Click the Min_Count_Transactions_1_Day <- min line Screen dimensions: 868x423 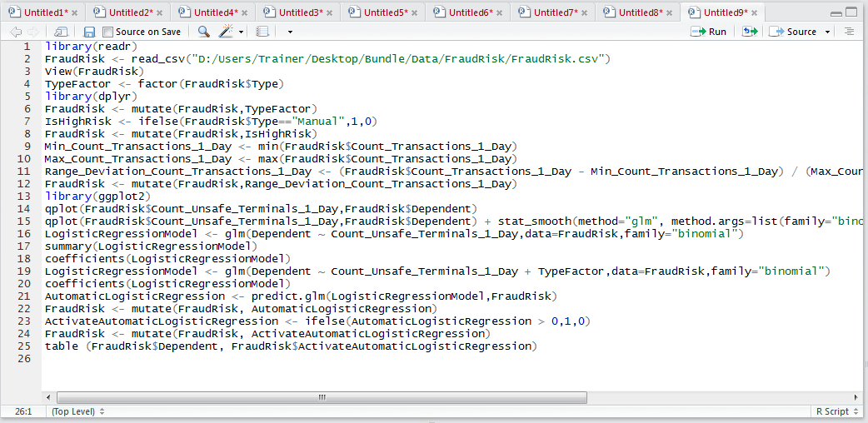point(280,147)
